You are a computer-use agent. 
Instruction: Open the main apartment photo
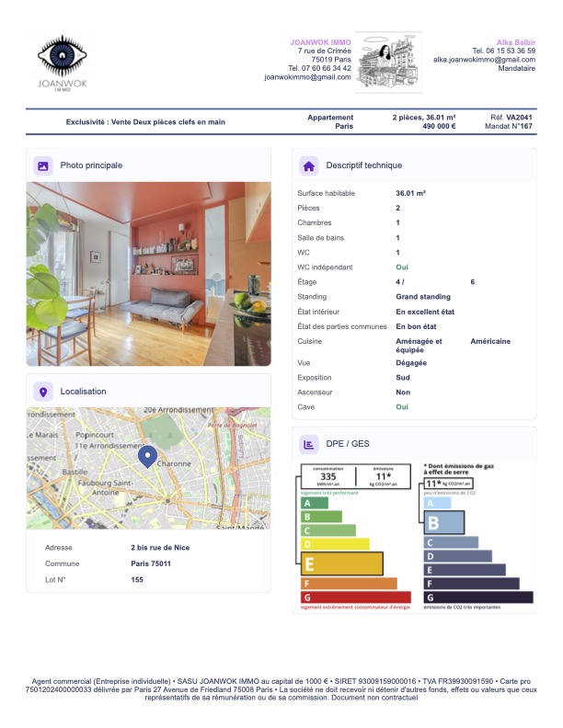pyautogui.click(x=148, y=274)
